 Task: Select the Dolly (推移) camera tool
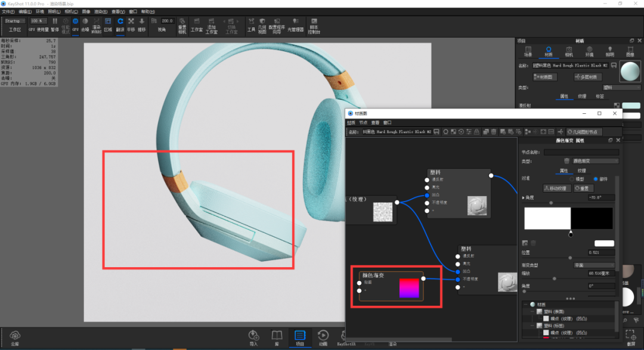(142, 21)
